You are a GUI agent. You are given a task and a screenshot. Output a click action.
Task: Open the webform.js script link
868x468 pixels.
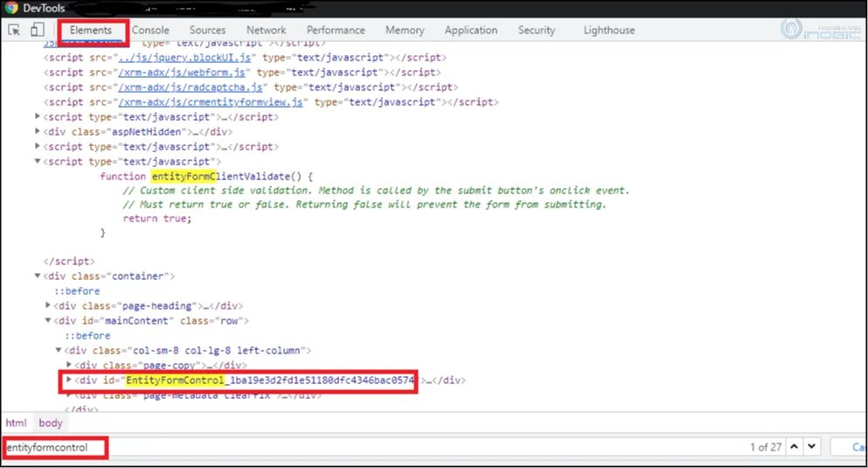click(x=182, y=73)
